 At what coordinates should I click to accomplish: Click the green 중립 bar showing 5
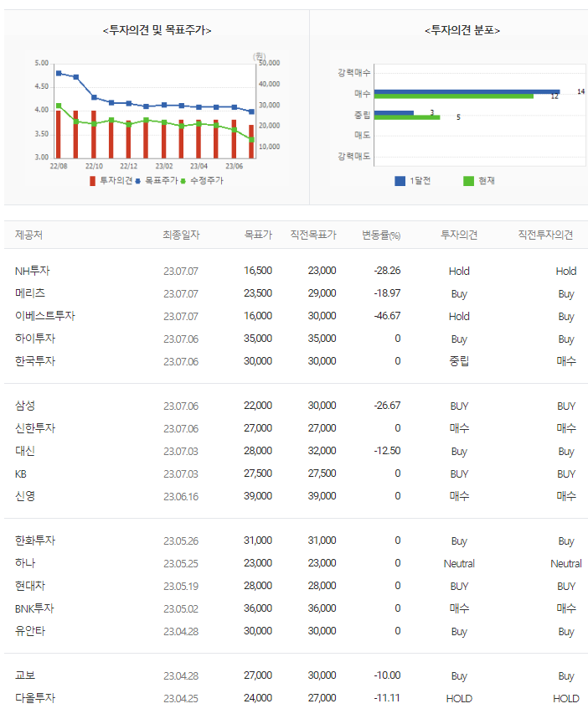[x=407, y=117]
